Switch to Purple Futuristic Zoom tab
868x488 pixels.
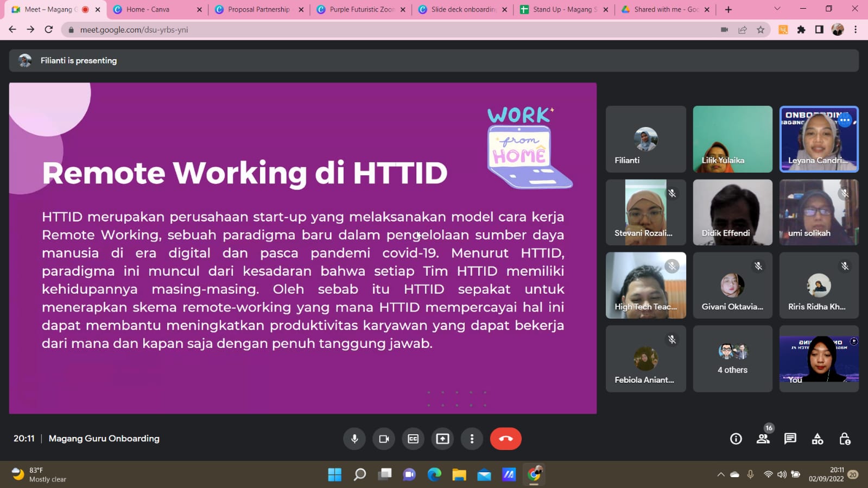tap(360, 9)
